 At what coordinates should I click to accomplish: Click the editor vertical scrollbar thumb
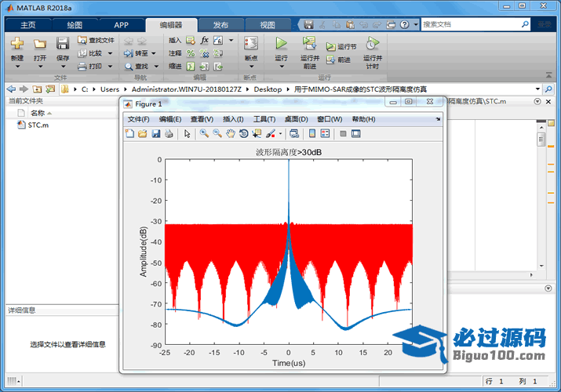[541, 139]
